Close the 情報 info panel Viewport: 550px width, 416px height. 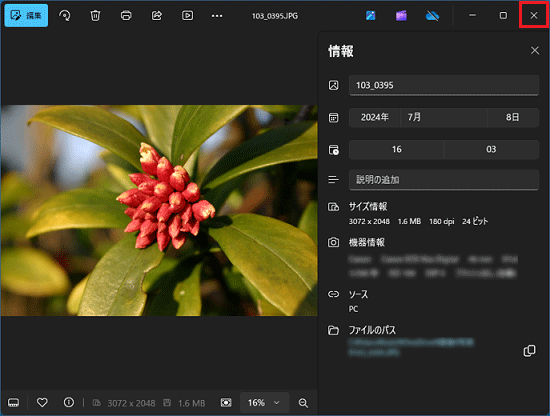coord(535,51)
